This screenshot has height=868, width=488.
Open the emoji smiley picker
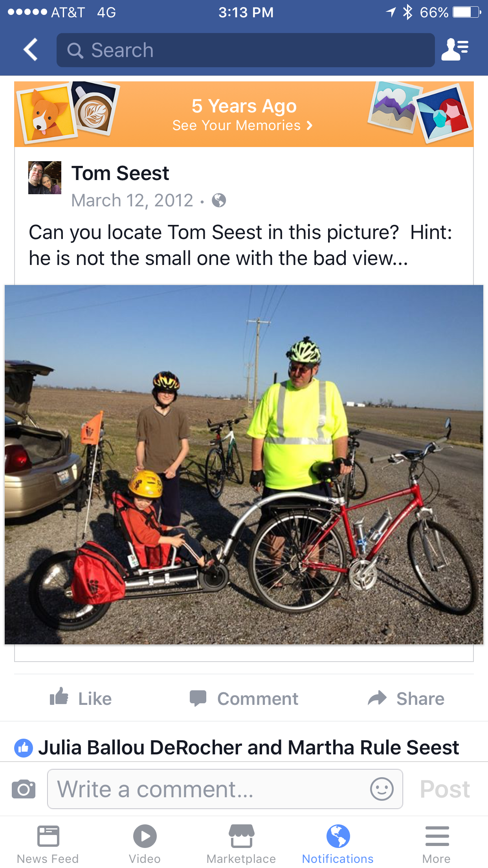point(382,789)
